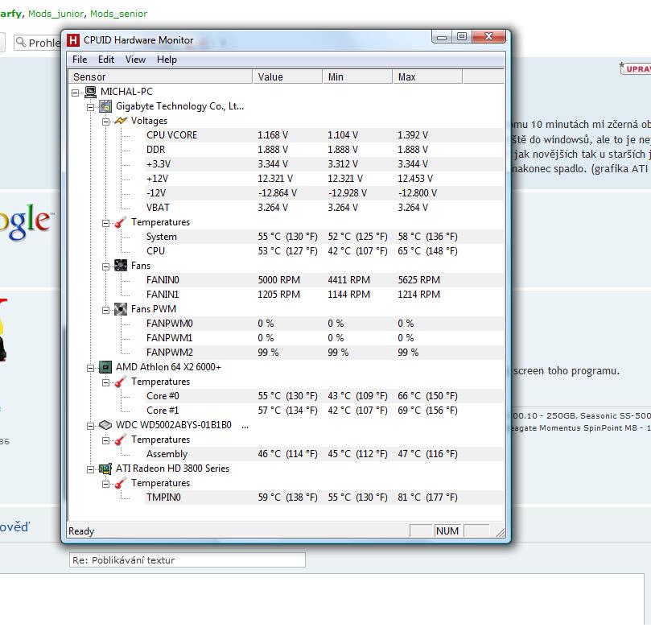Select the Core #1 row
Screen dimensions: 651x644
[x=323, y=411]
